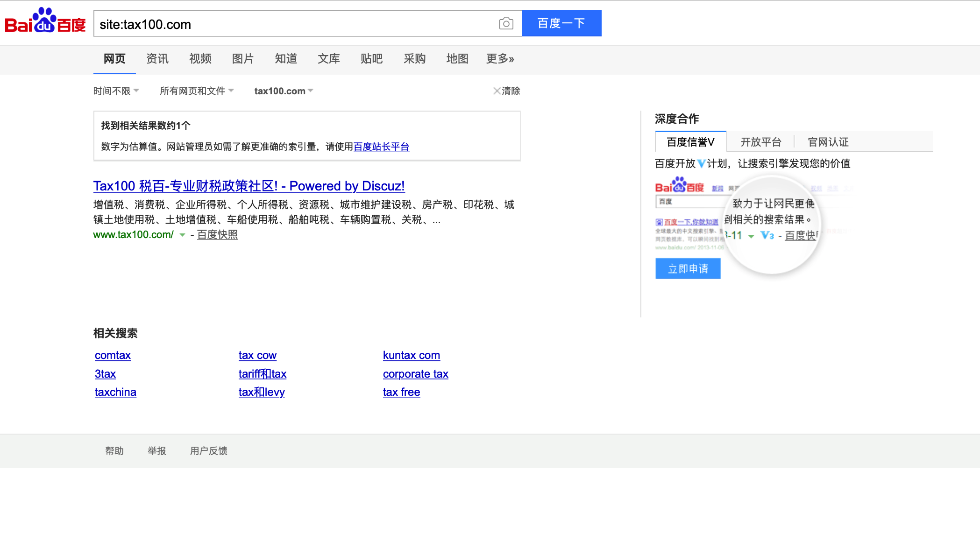Switch to the 资讯 tab
Viewport: 980px width, 534px height.
tap(157, 59)
